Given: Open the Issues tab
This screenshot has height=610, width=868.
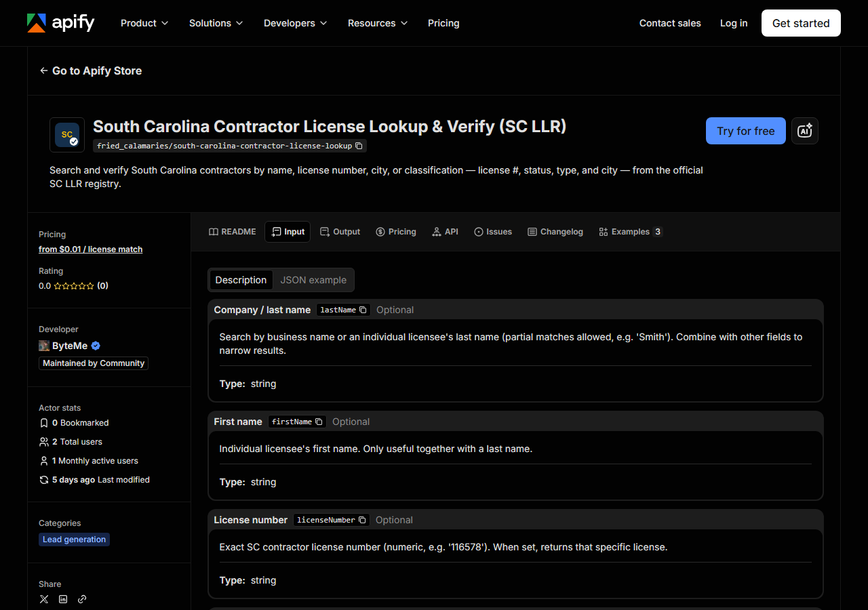Looking at the screenshot, I should click(493, 232).
